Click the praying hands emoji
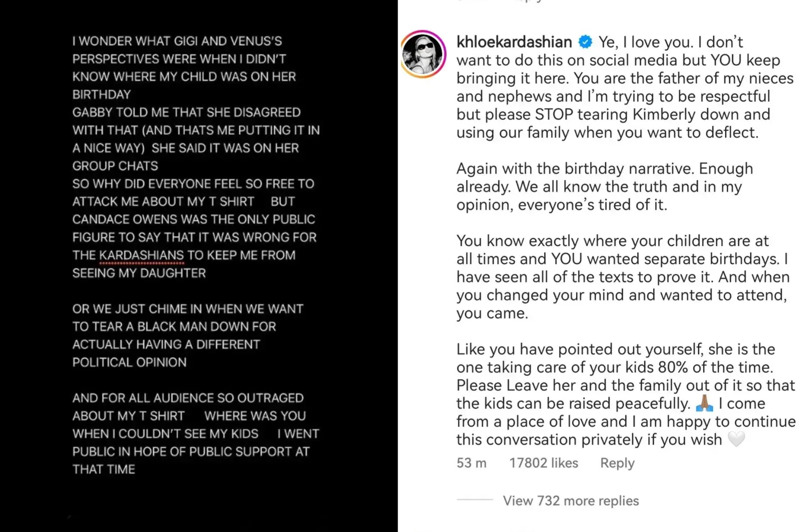The width and height of the screenshot is (799, 532). [x=704, y=403]
